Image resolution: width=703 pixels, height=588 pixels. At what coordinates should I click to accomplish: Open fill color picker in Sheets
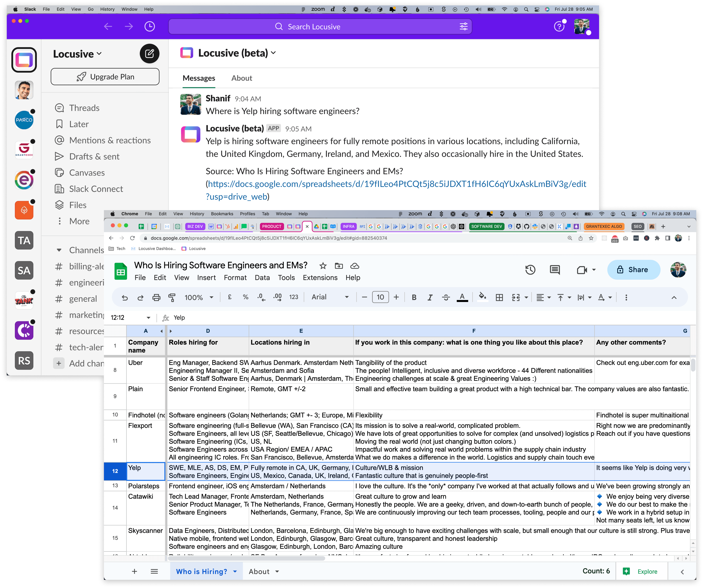pos(482,297)
